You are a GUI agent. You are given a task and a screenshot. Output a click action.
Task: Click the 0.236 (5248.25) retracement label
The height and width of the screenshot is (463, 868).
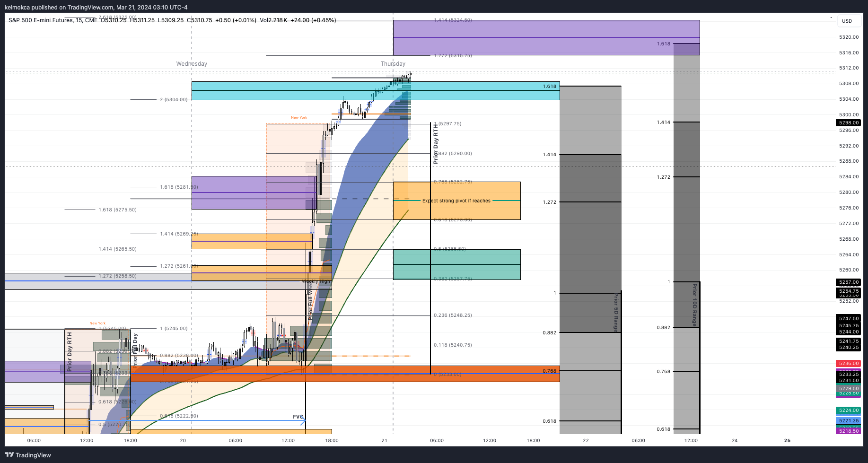click(453, 315)
